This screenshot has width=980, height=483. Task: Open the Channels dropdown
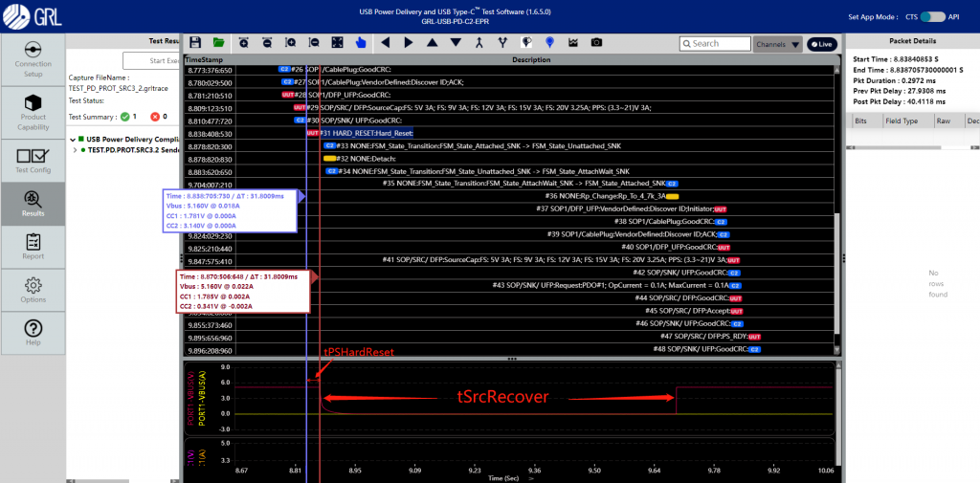click(777, 44)
